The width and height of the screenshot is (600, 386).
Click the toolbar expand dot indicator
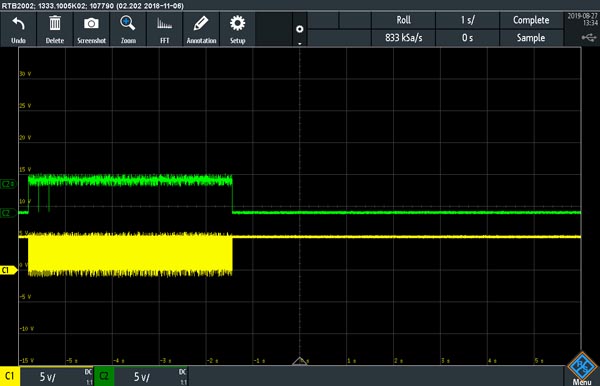pyautogui.click(x=300, y=29)
